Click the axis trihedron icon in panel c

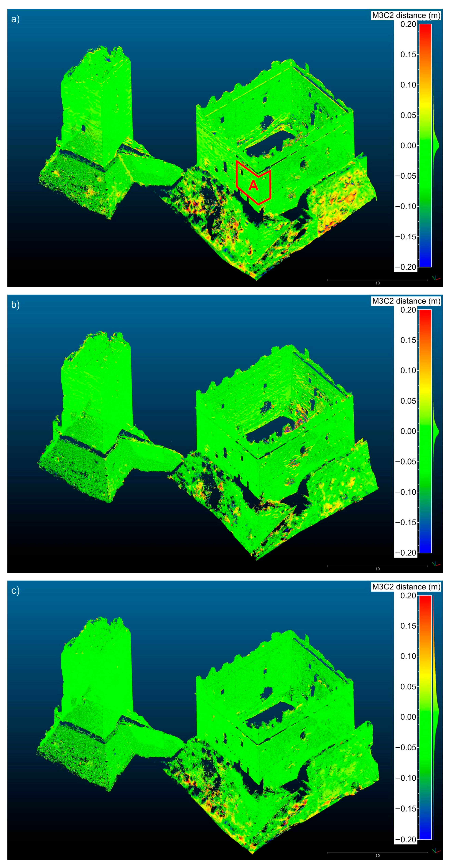(x=436, y=851)
